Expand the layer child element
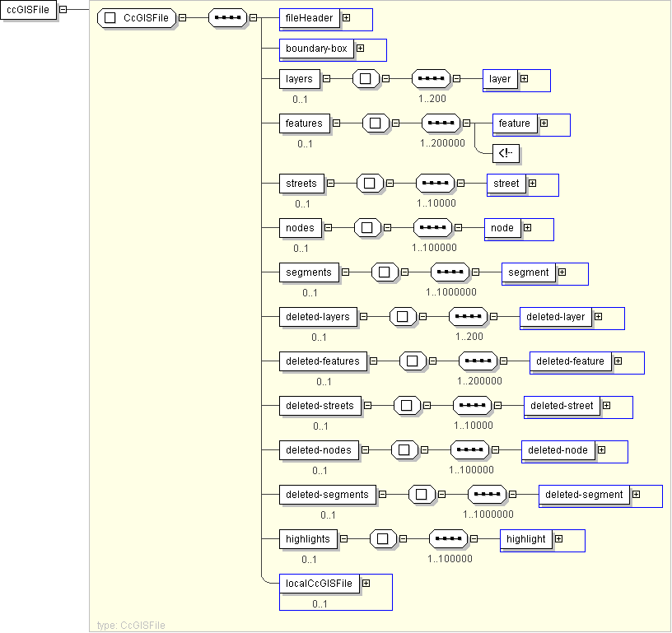Screen dimensions: 672x633 pos(524,79)
